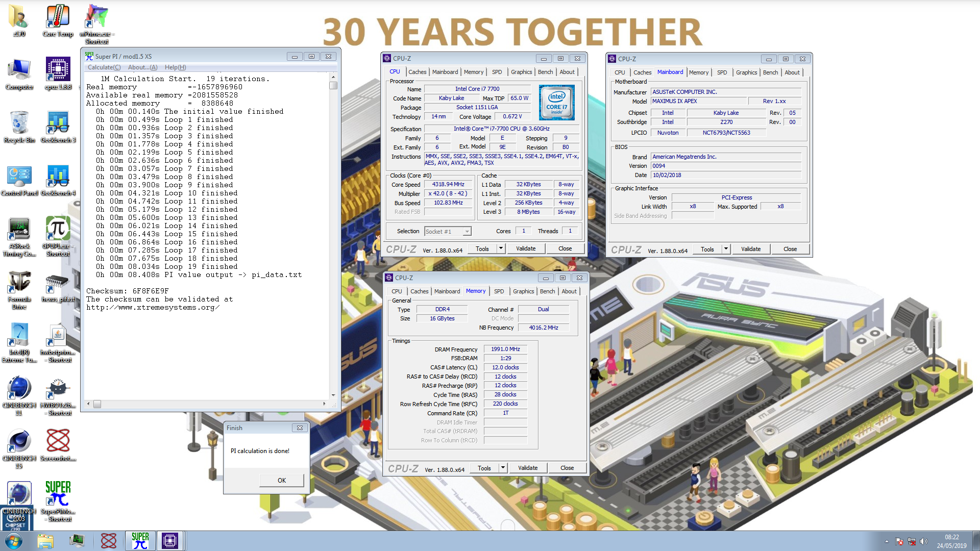The height and width of the screenshot is (551, 980).
Task: Open the Help menu in Super PI
Action: (175, 67)
